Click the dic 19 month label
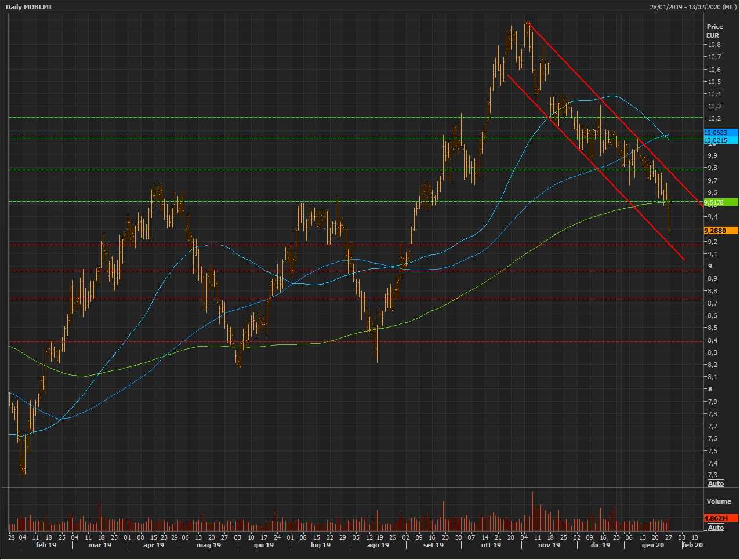The height and width of the screenshot is (560, 740). coord(600,545)
